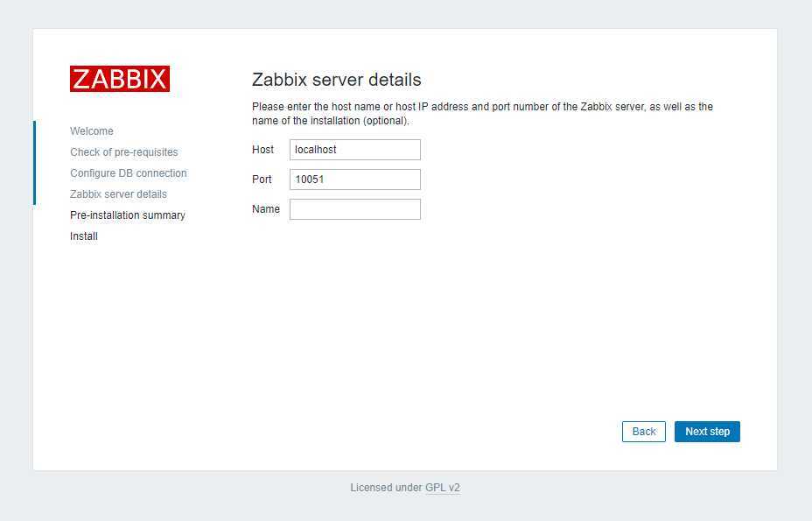812x521 pixels.
Task: Click the ZABBIX logo
Action: (x=120, y=79)
